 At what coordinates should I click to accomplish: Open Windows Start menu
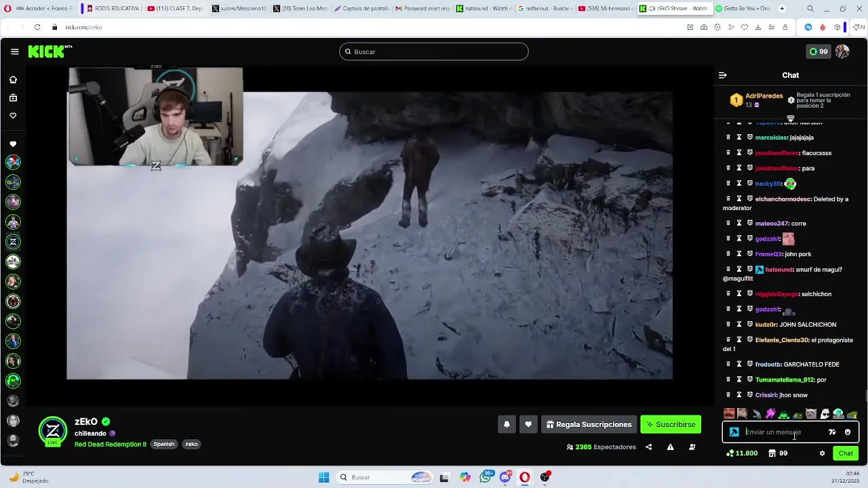[x=323, y=477]
